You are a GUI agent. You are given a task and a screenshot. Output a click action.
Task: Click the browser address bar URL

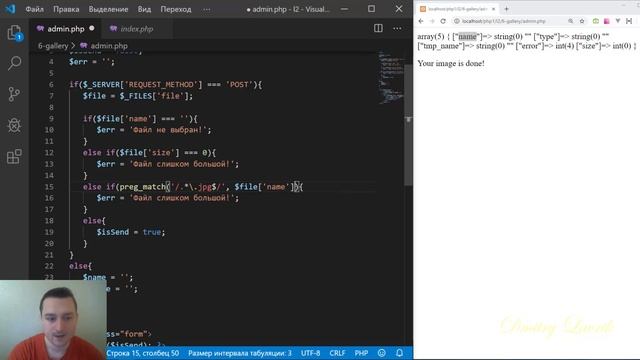click(504, 21)
